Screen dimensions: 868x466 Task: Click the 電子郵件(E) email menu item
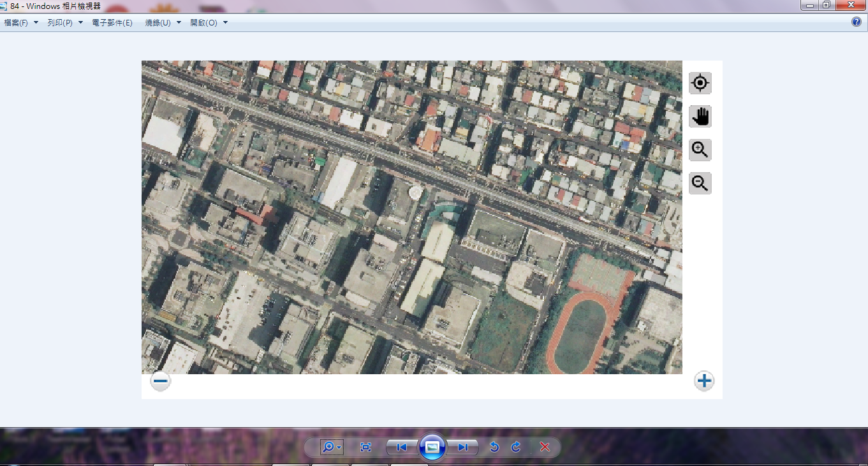click(x=112, y=23)
